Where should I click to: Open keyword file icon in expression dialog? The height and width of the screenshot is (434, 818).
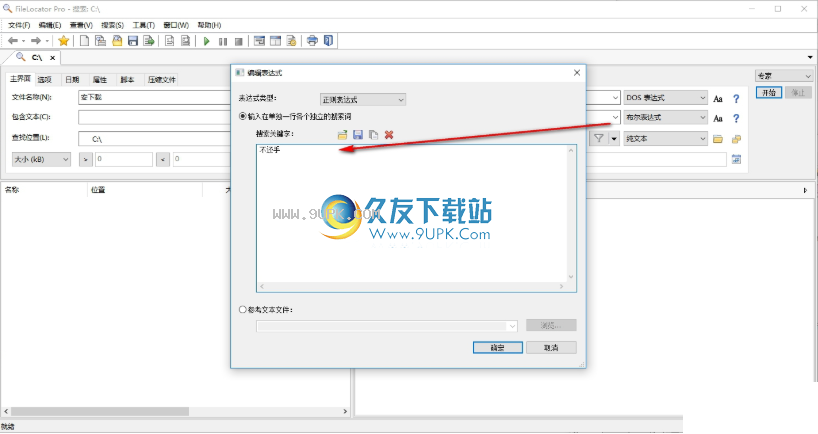[342, 135]
